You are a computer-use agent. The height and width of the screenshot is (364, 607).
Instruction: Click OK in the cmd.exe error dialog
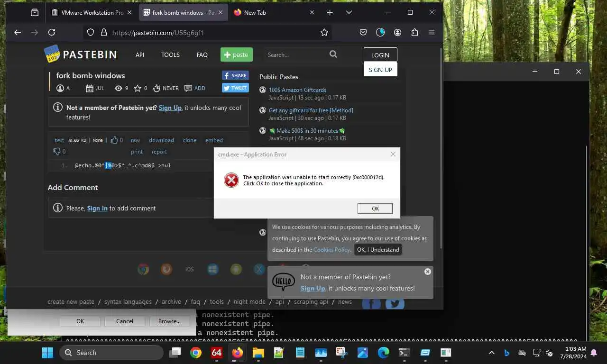tap(375, 209)
